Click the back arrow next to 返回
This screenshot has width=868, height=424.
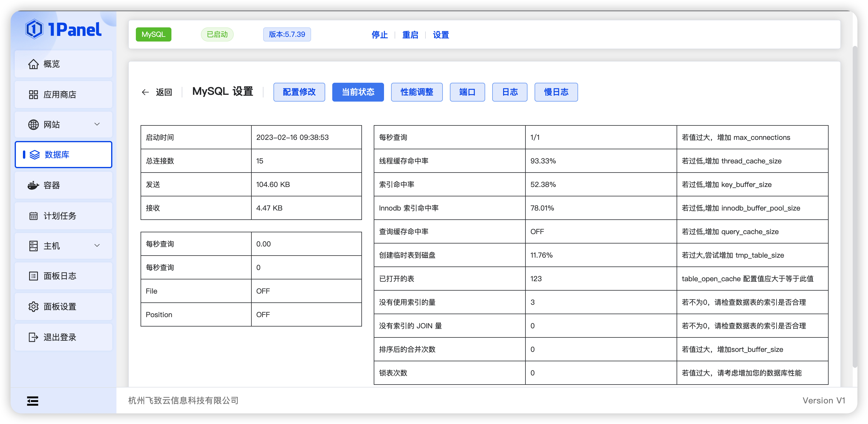pyautogui.click(x=145, y=92)
